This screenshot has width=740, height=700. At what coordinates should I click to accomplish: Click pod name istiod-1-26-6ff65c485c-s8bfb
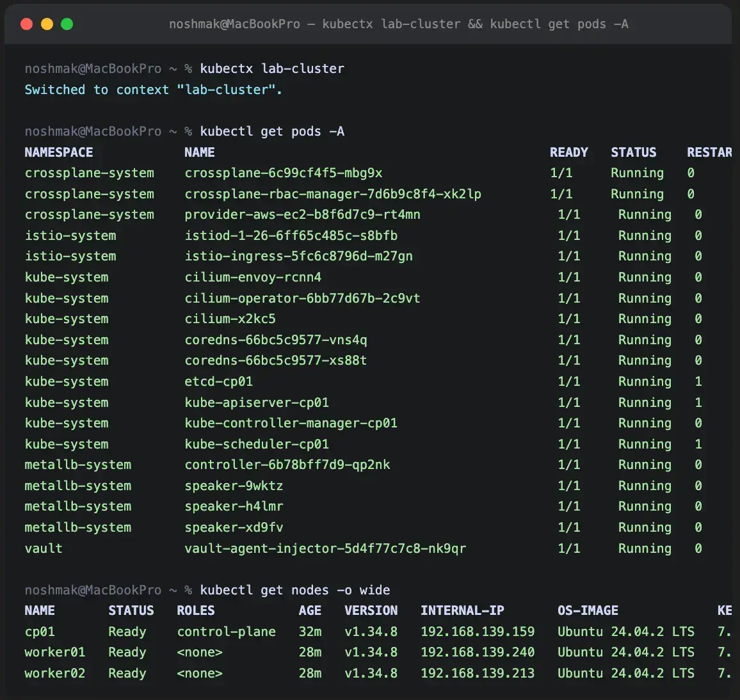point(291,235)
